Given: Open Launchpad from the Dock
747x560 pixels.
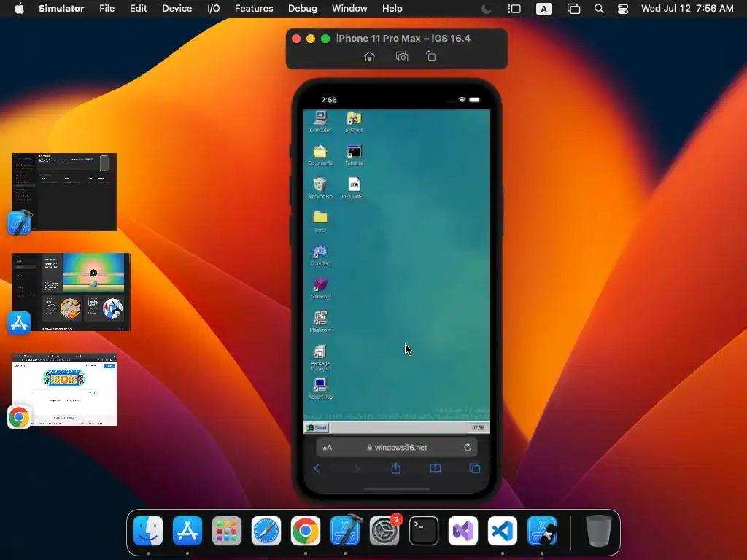Looking at the screenshot, I should 227,531.
